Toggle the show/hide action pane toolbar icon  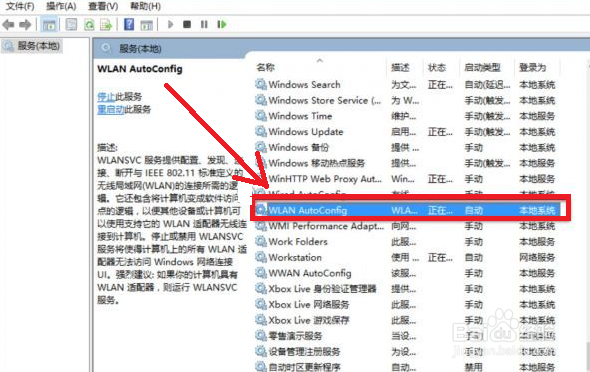coord(146,25)
